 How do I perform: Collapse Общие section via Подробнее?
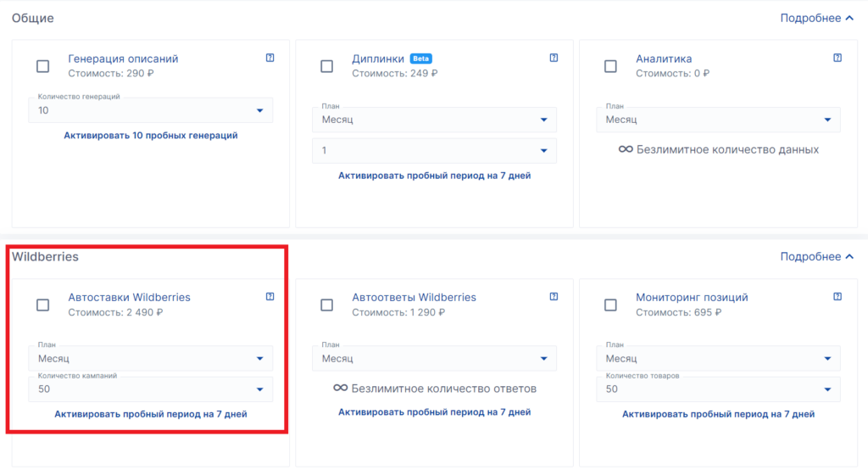coord(816,18)
